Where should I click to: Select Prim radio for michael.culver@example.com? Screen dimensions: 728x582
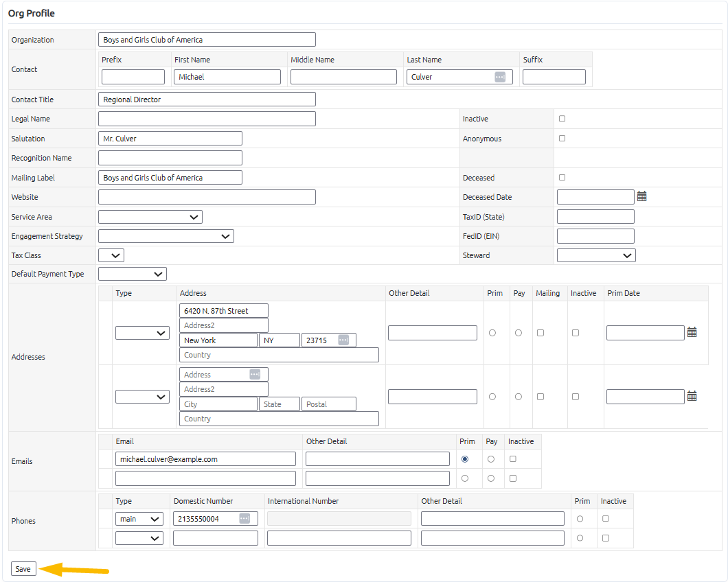click(465, 459)
